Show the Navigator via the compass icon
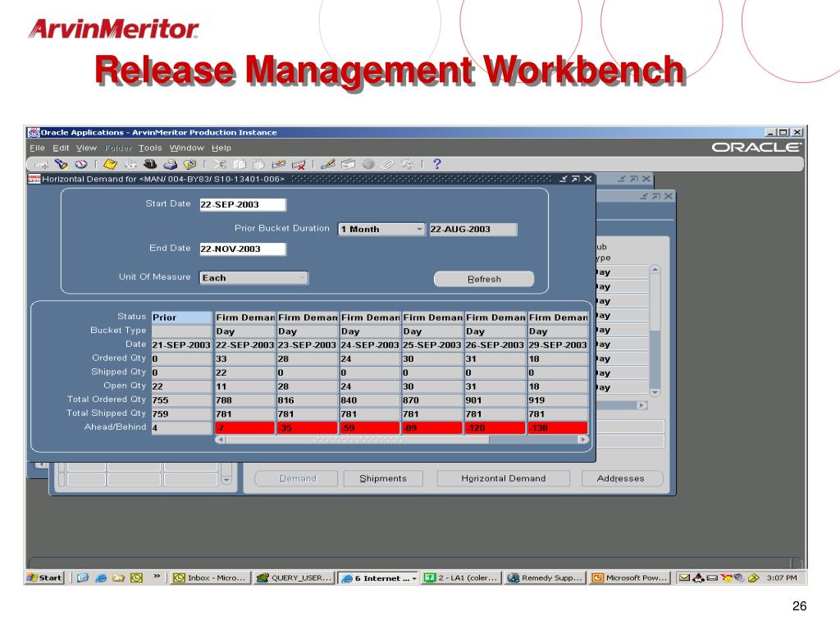This screenshot has height=630, width=840. [81, 164]
